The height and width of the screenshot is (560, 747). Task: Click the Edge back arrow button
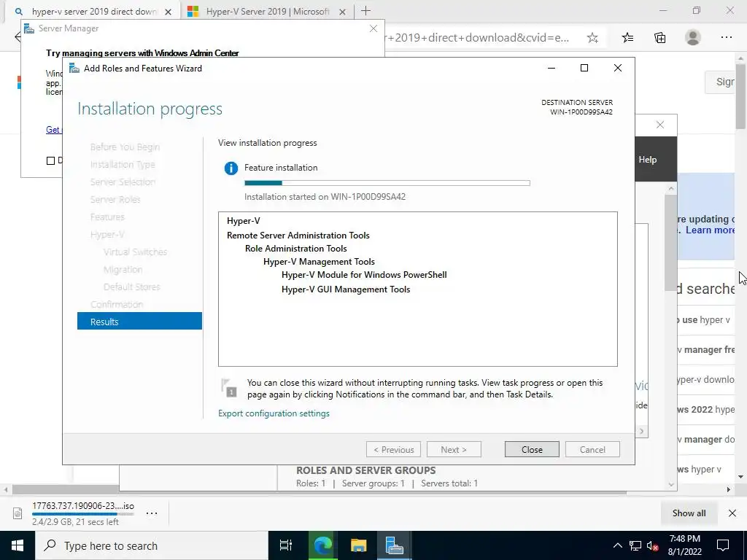click(18, 37)
